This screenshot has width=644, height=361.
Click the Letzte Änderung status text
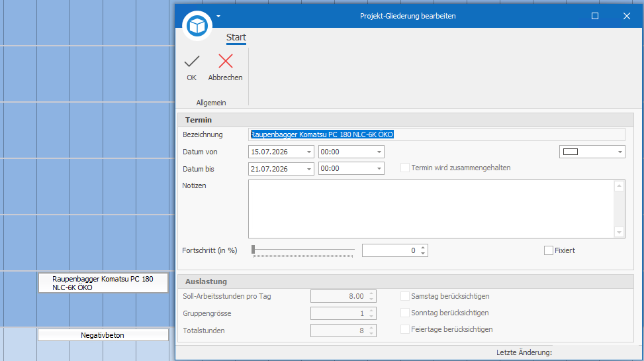point(524,352)
